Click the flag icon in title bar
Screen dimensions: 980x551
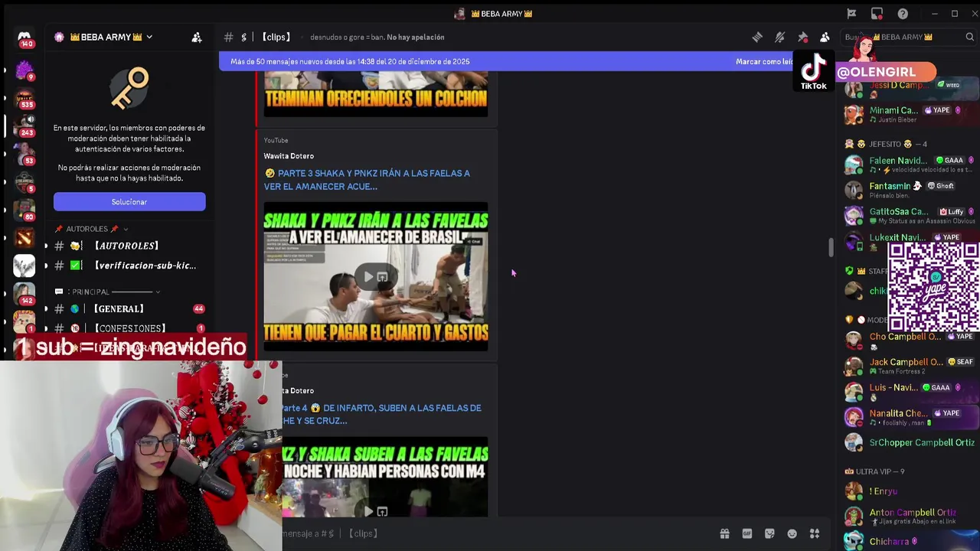pyautogui.click(x=851, y=13)
